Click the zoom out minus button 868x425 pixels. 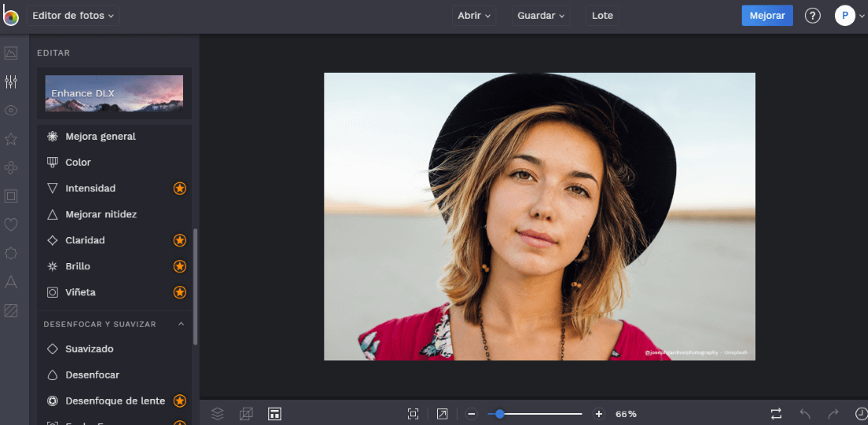pyautogui.click(x=472, y=414)
